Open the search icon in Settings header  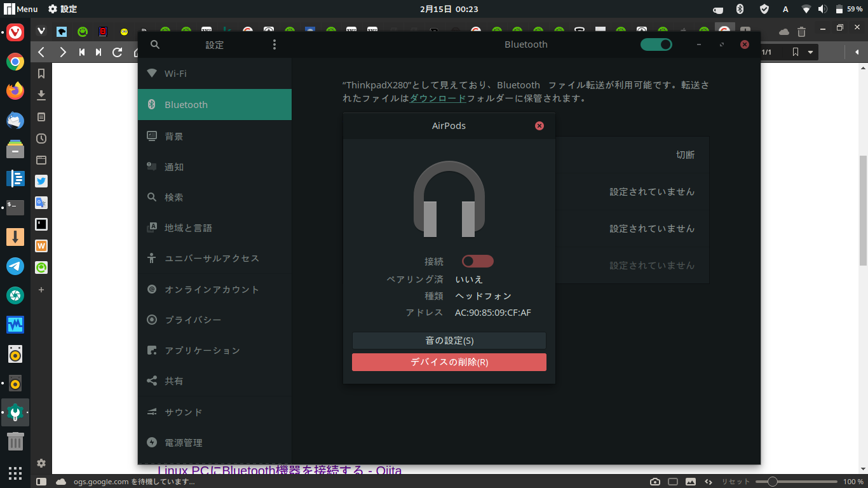(155, 44)
